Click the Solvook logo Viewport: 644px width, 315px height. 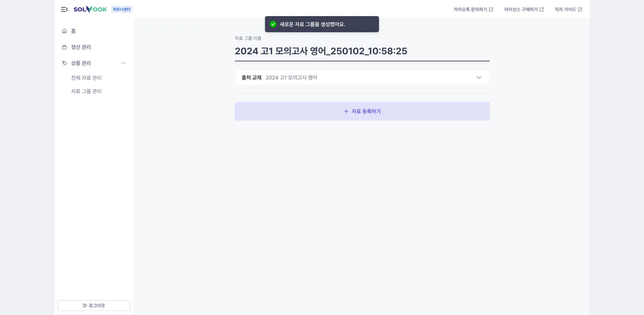pos(90,9)
